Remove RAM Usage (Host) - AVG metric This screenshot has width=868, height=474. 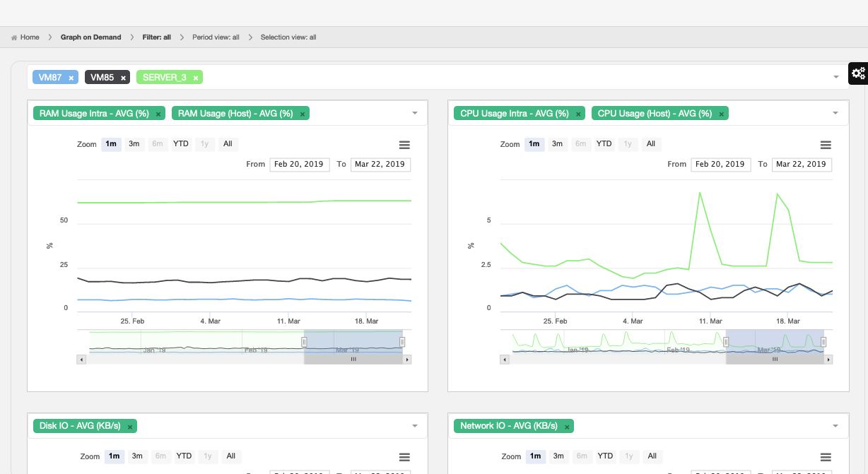(x=303, y=114)
